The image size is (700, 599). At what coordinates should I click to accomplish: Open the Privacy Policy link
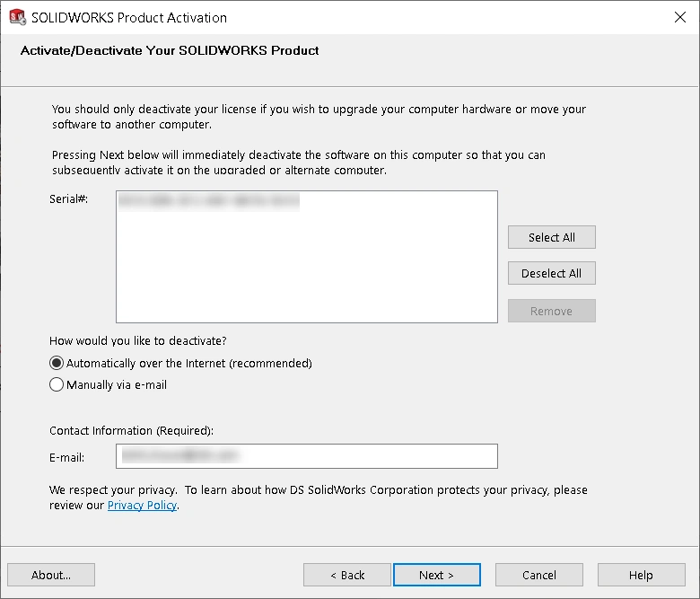142,506
